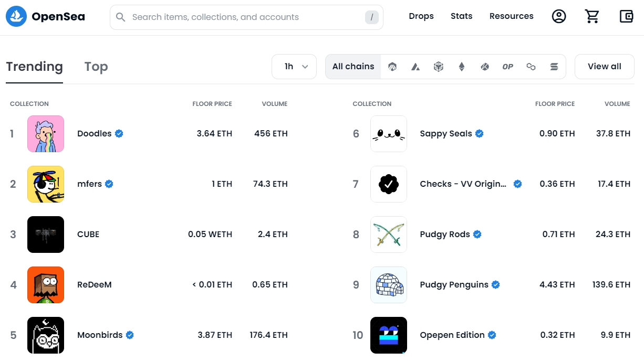Image resolution: width=644 pixels, height=362 pixels.
Task: Select the Klaytn chain filter
Action: point(485,66)
